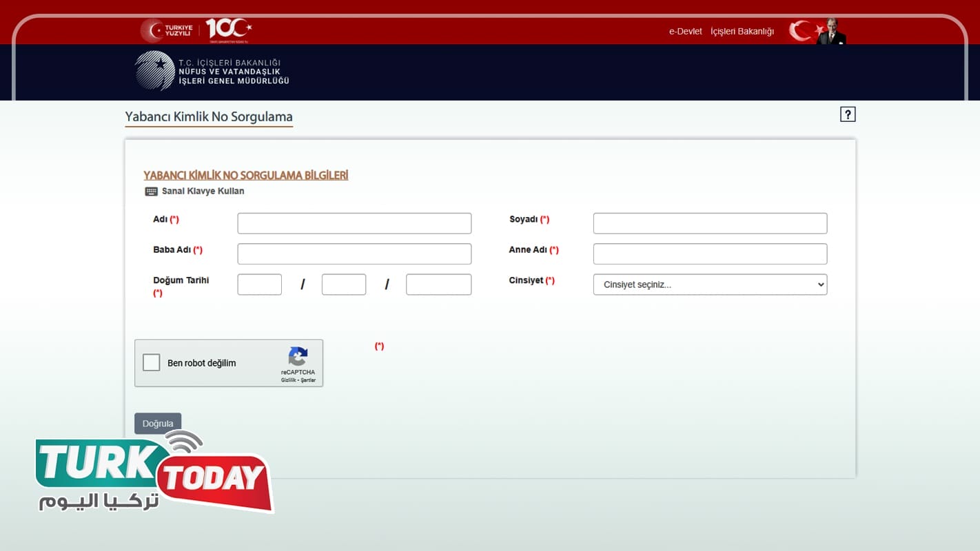Click into the Anne Adı field
This screenshot has width=980, height=551.
pyautogui.click(x=709, y=253)
